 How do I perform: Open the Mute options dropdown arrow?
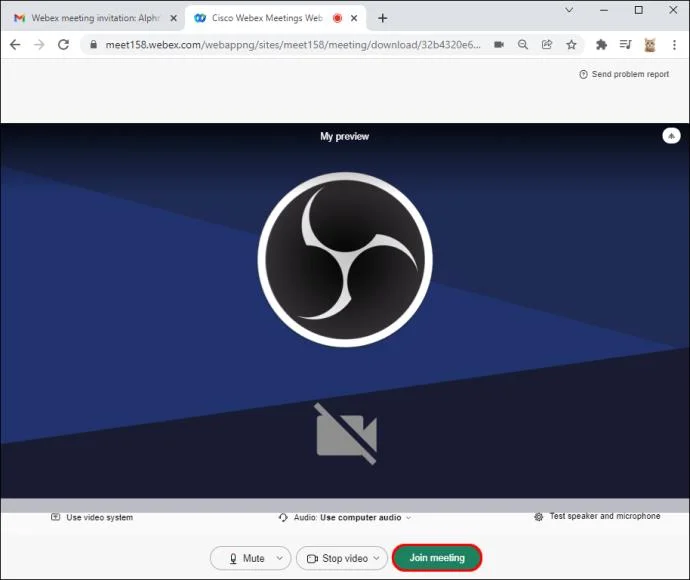279,558
